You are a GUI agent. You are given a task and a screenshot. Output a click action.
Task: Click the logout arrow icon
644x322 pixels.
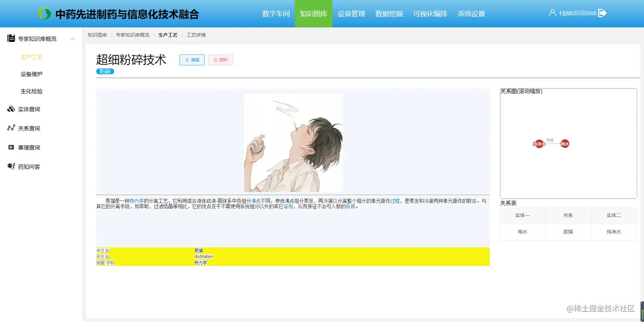coord(602,13)
